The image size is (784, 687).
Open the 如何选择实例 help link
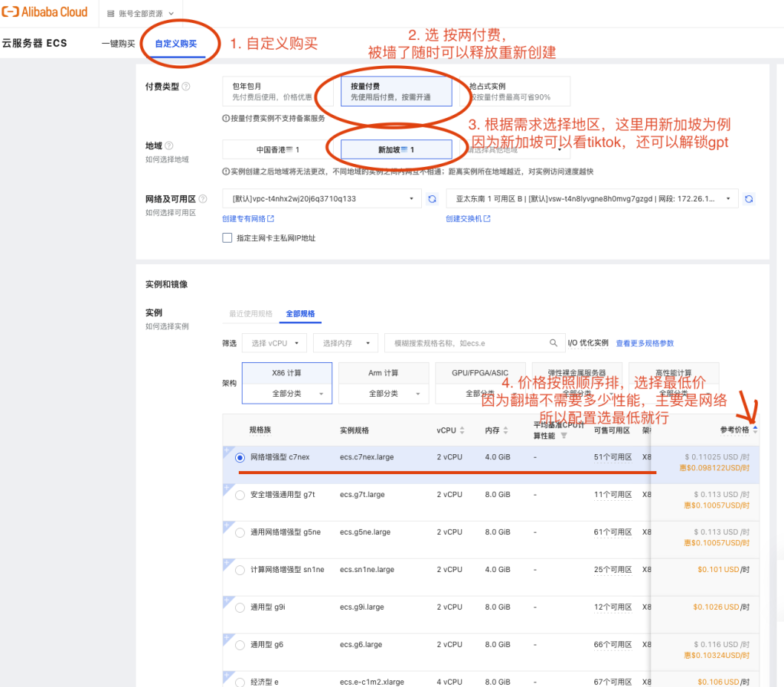point(167,326)
